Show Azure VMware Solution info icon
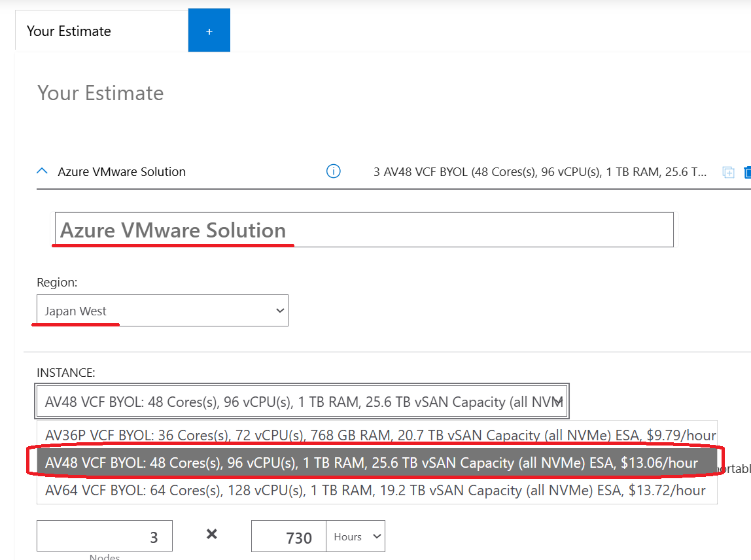This screenshot has width=751, height=560. pyautogui.click(x=334, y=171)
